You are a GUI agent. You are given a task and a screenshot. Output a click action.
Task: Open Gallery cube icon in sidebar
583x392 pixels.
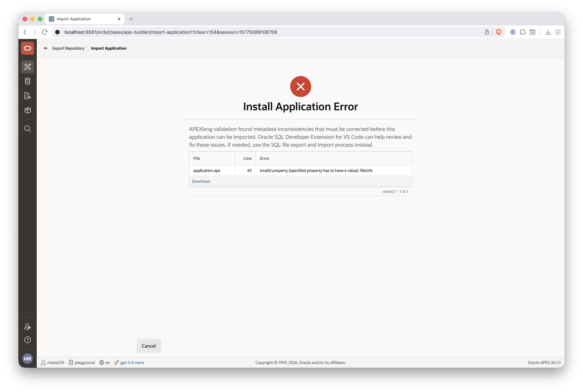[x=28, y=110]
